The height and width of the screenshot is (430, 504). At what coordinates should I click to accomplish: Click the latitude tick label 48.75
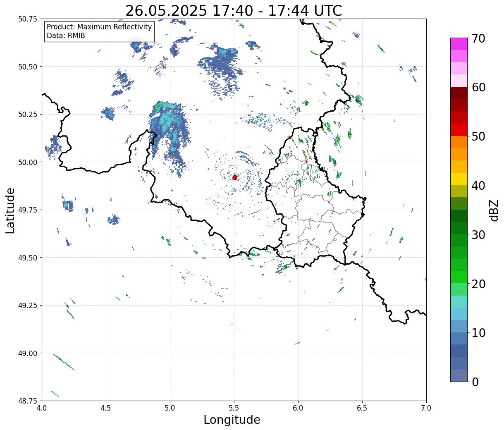pyautogui.click(x=27, y=401)
